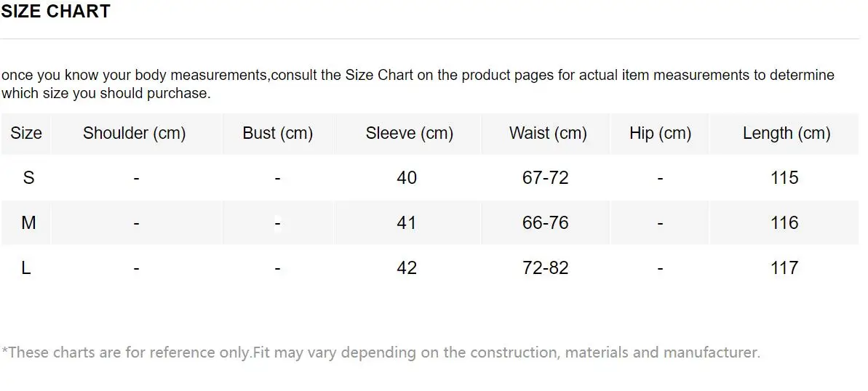Click waist value 66-76
Viewport: 868px width, 391px height.
pos(545,222)
